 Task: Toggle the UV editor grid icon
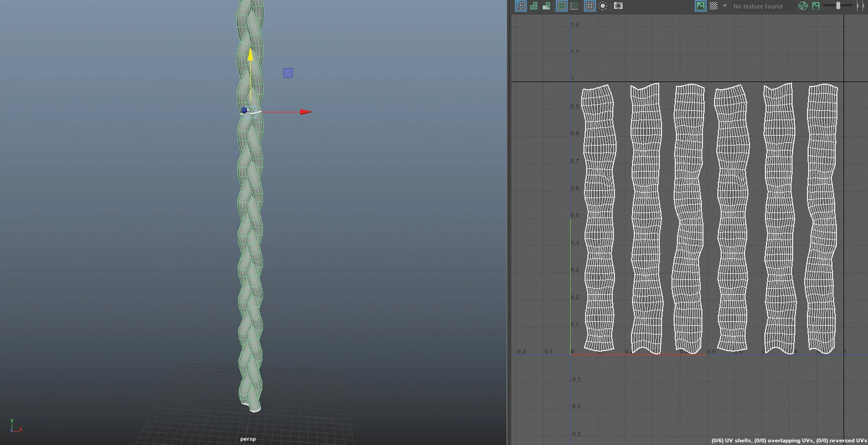(x=590, y=6)
